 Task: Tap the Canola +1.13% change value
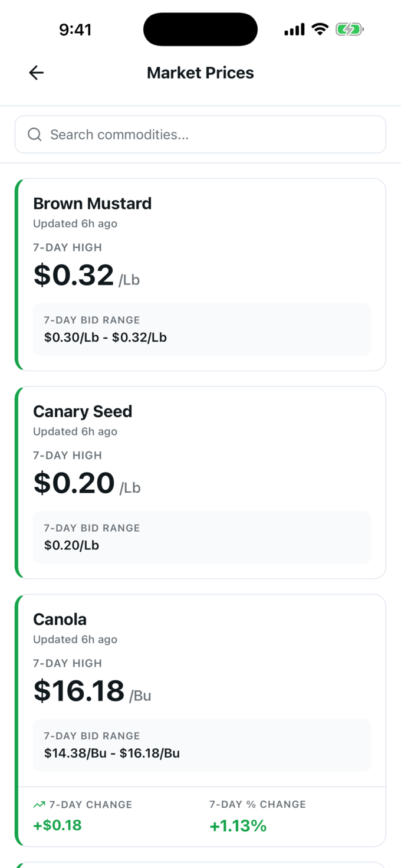[x=238, y=826]
